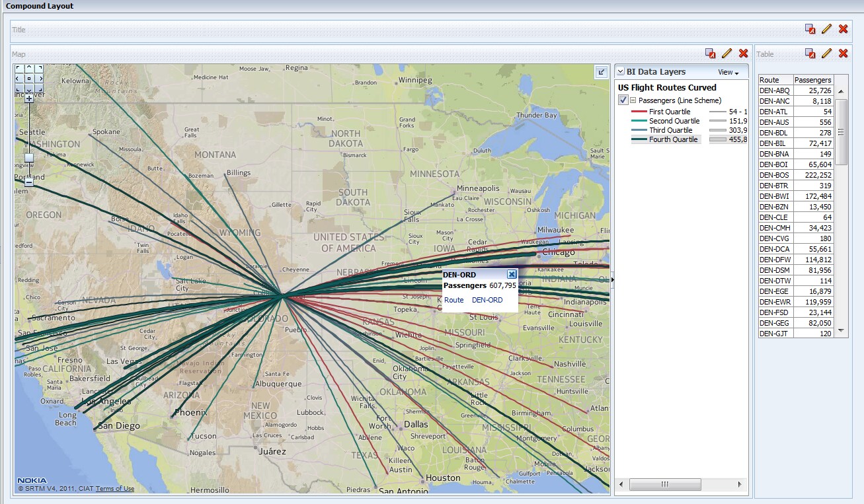Close the DEN-ORD info popup
864x504 pixels.
tap(512, 274)
